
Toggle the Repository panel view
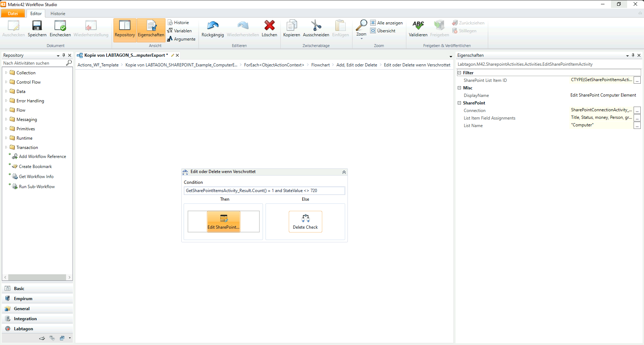[x=125, y=29]
